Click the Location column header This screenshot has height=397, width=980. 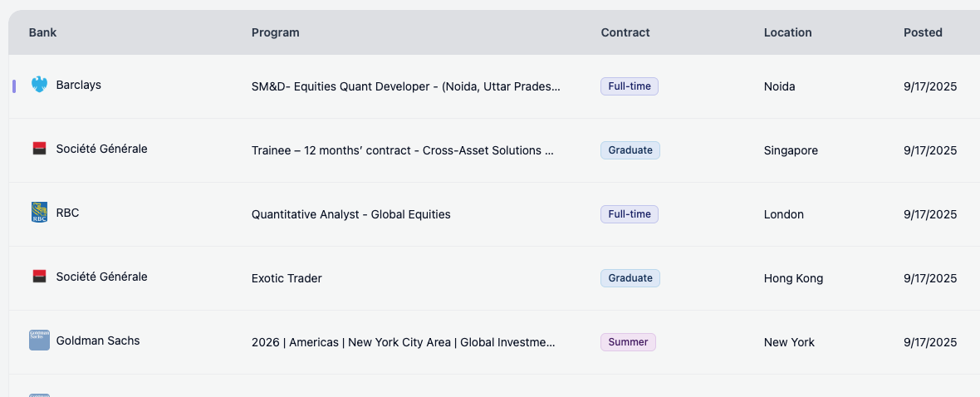(x=787, y=32)
